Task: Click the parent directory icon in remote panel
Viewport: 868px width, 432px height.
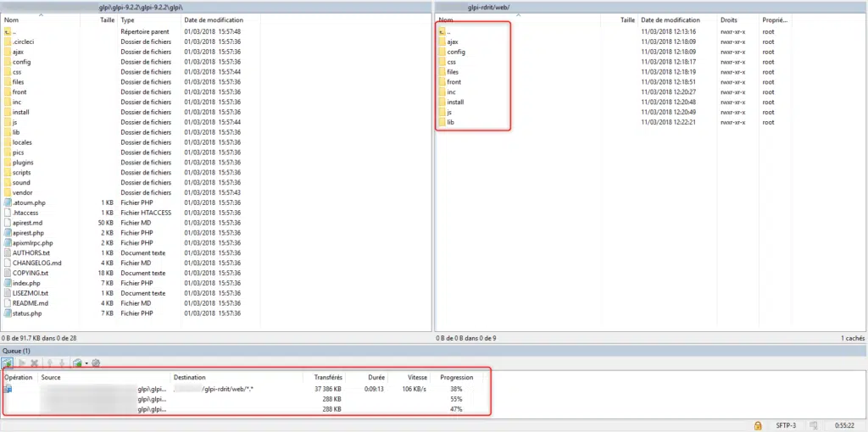Action: [x=442, y=31]
